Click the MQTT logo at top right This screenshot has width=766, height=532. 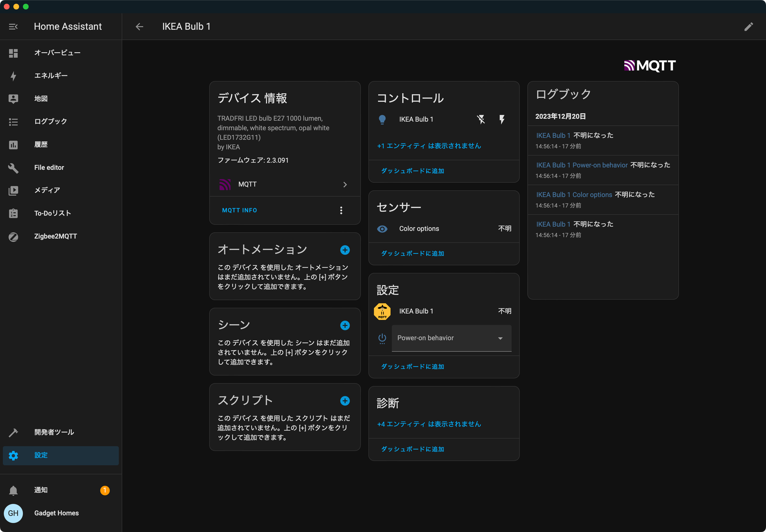pos(650,65)
